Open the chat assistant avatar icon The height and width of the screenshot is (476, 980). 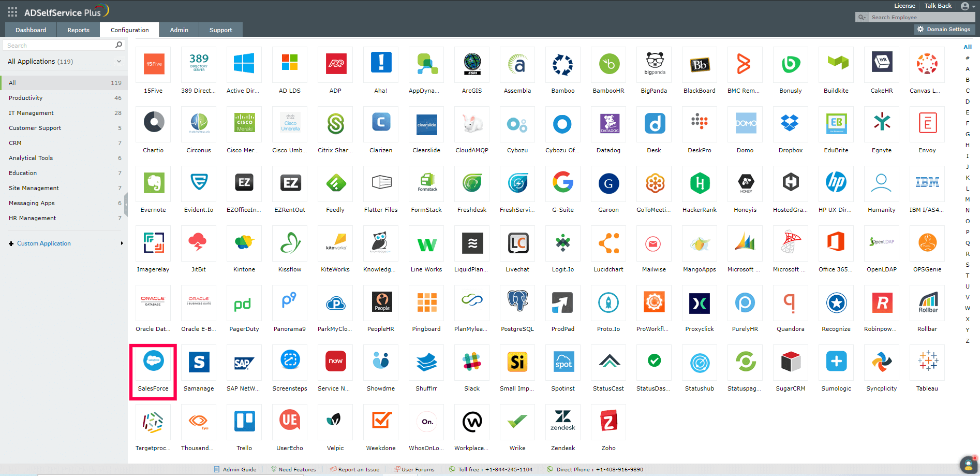click(969, 465)
